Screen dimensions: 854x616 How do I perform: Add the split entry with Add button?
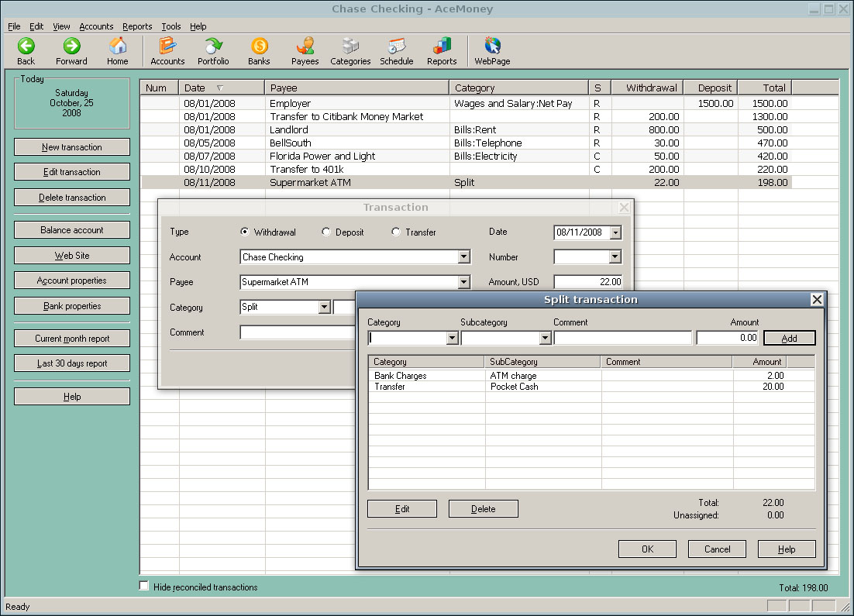point(789,339)
